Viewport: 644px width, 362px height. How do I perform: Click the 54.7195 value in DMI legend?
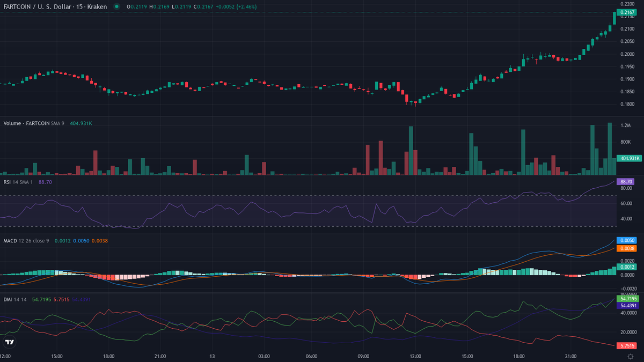[x=41, y=299]
